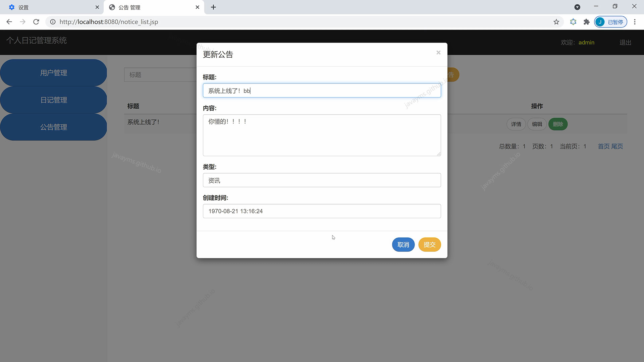Click the browser back arrow
The image size is (644, 362).
click(9, 22)
